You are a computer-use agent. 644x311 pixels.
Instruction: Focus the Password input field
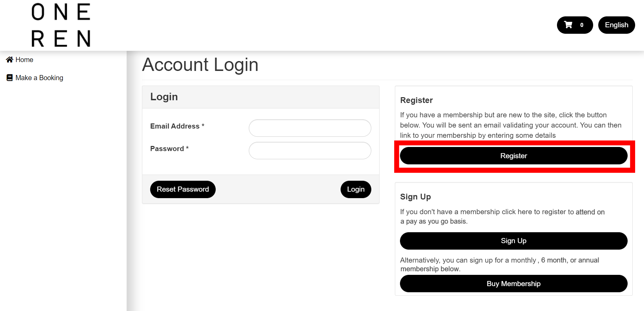(310, 151)
